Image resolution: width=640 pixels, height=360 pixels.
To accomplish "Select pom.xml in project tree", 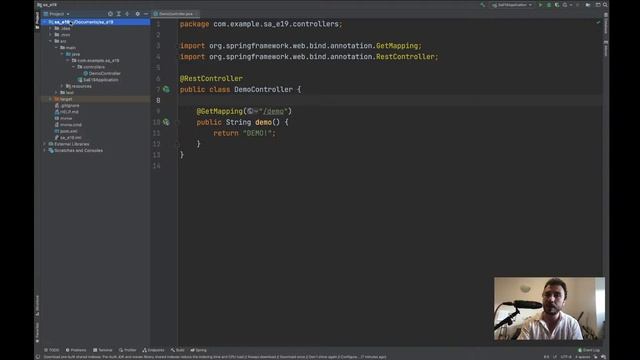I will (x=66, y=131).
